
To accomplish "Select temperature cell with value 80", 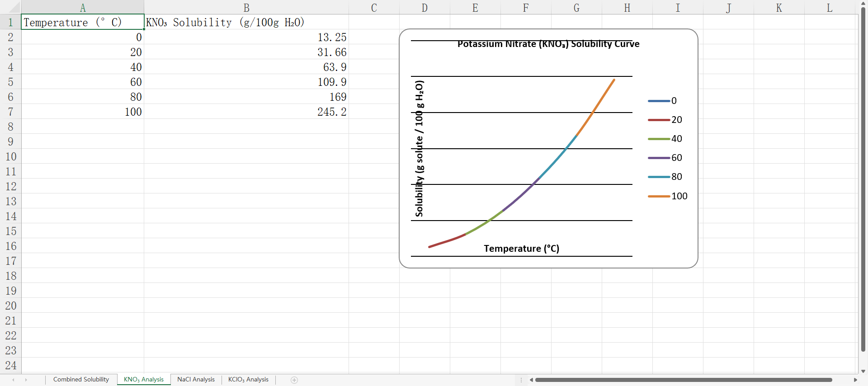I will (x=83, y=97).
